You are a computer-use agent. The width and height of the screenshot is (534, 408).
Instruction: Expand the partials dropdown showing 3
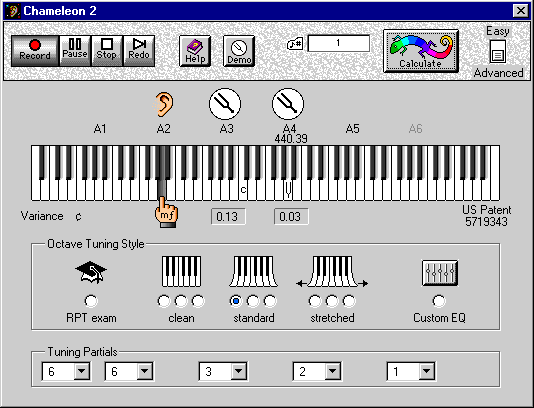(223, 371)
